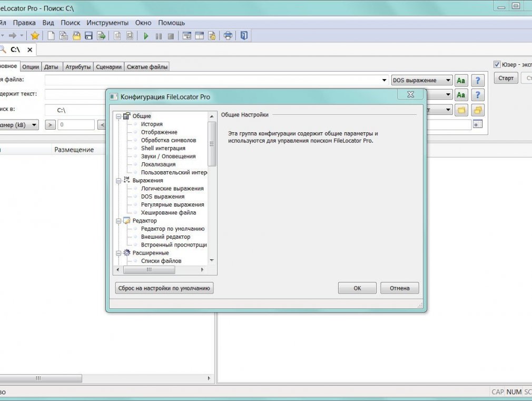Image resolution: width=532 pixels, height=401 pixels.
Task: Open help with blue book icon
Action: 244,36
